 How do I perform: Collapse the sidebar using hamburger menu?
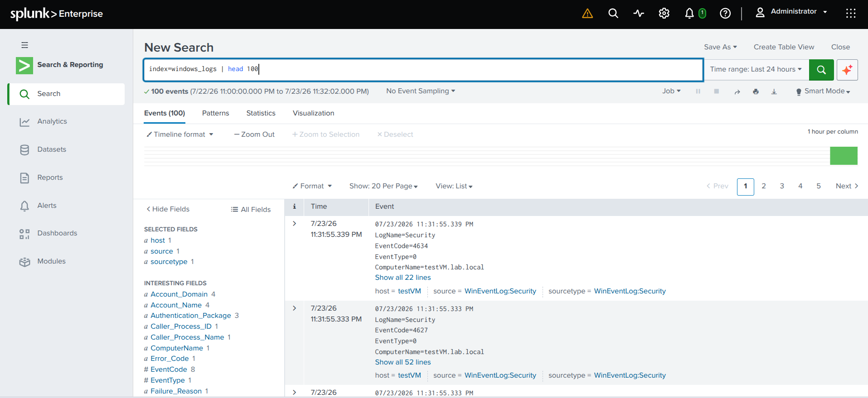tap(24, 45)
